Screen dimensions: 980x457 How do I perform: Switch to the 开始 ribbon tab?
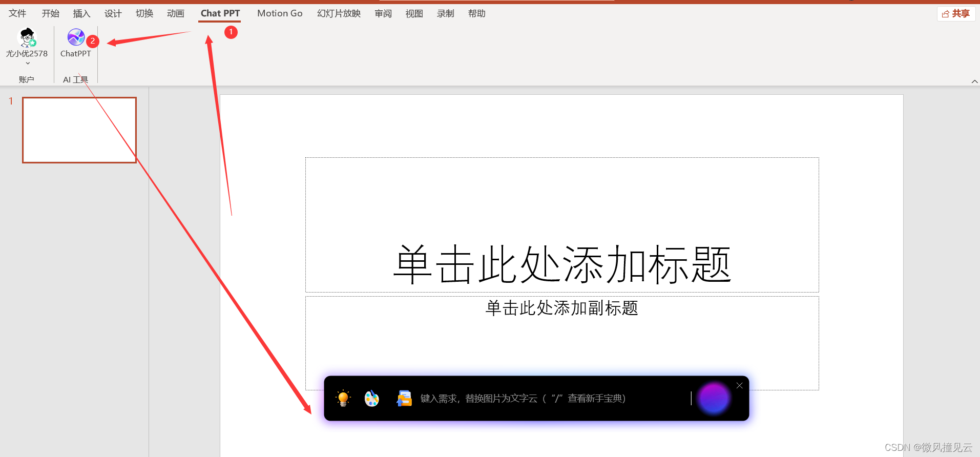pyautogui.click(x=50, y=13)
